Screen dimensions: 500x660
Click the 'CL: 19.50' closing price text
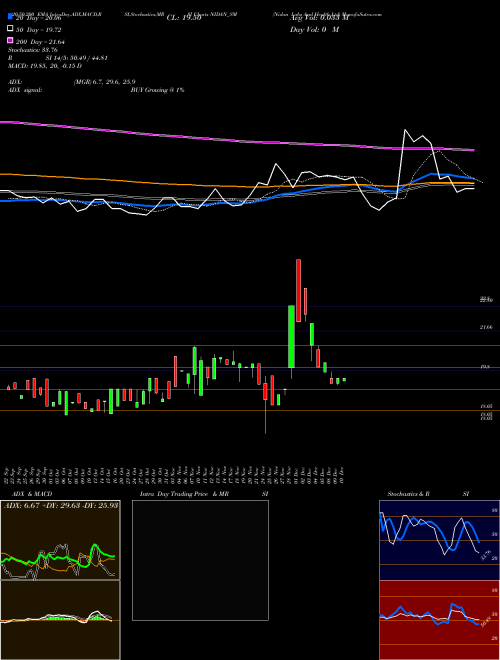(x=184, y=18)
